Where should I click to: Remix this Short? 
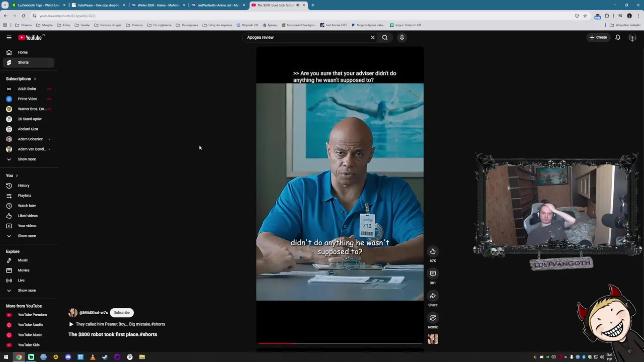433,318
